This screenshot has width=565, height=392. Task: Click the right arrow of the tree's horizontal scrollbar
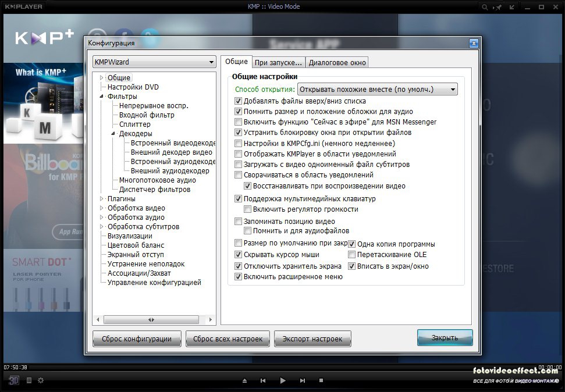[211, 319]
